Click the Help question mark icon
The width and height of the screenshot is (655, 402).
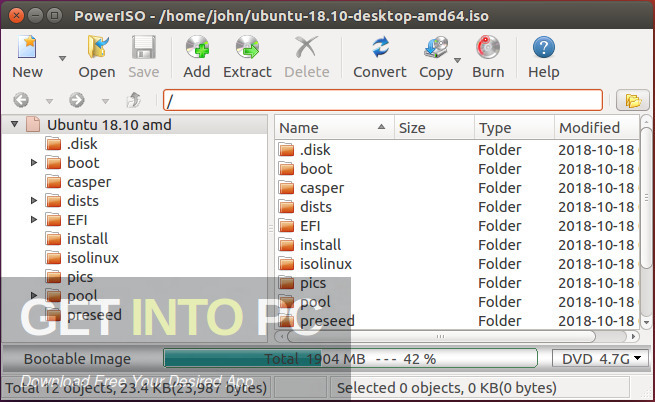(543, 47)
